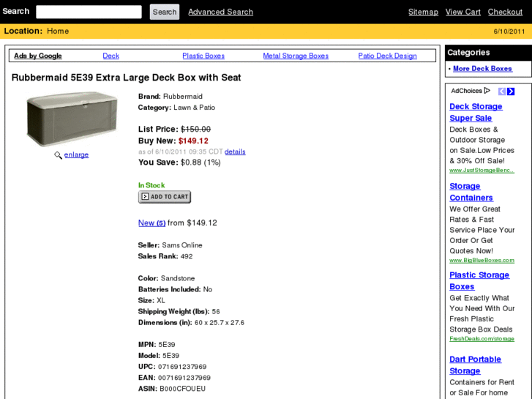532x399 pixels.
Task: Open the Sitemap link
Action: [x=423, y=12]
